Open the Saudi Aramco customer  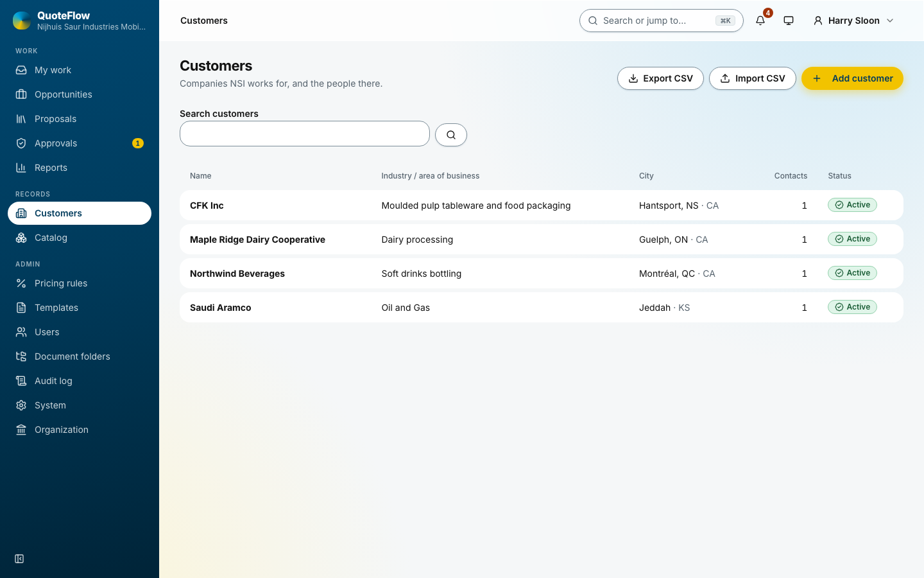pyautogui.click(x=542, y=308)
